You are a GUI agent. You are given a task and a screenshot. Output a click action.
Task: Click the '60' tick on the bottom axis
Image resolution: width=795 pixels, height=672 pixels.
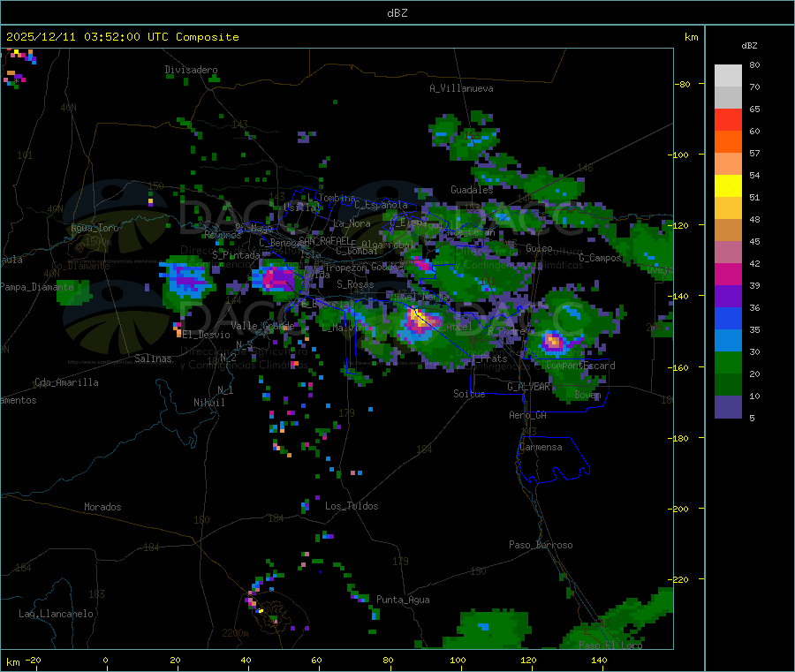pos(316,661)
